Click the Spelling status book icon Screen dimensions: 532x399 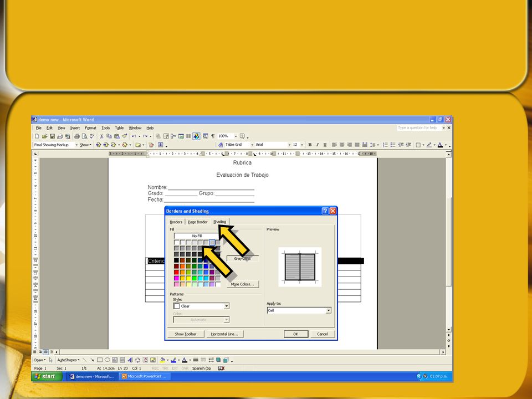[x=221, y=368]
